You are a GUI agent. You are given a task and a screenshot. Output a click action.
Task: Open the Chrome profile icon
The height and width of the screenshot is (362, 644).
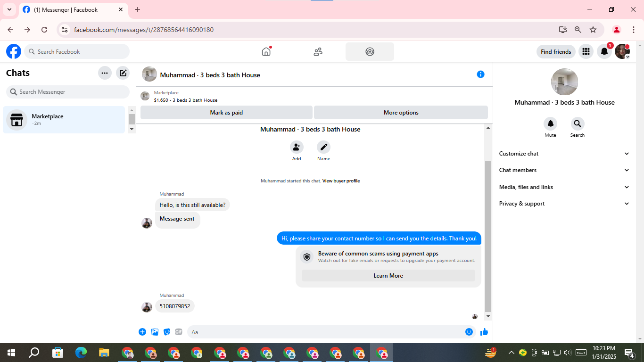point(617,30)
